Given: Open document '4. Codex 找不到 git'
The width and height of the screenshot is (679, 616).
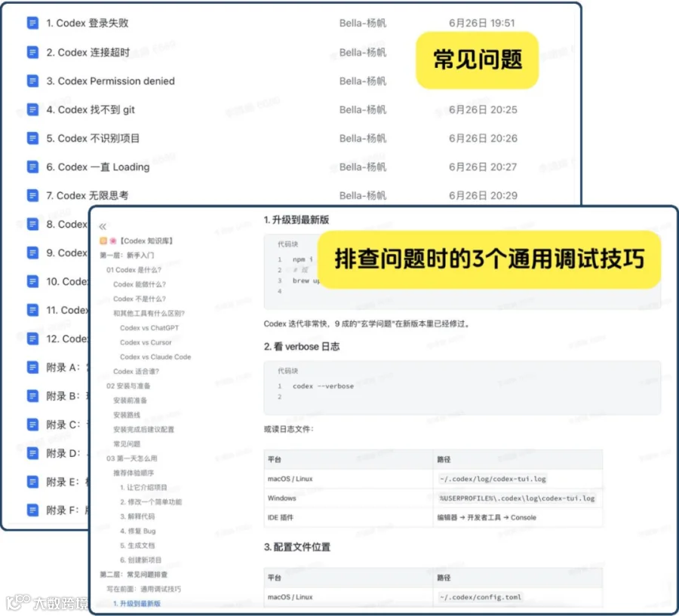Looking at the screenshot, I should pos(91,109).
